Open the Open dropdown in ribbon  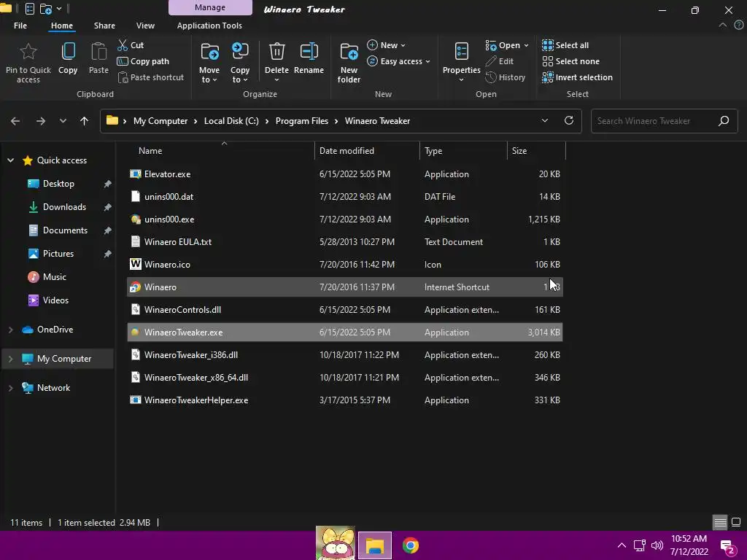[x=507, y=45]
